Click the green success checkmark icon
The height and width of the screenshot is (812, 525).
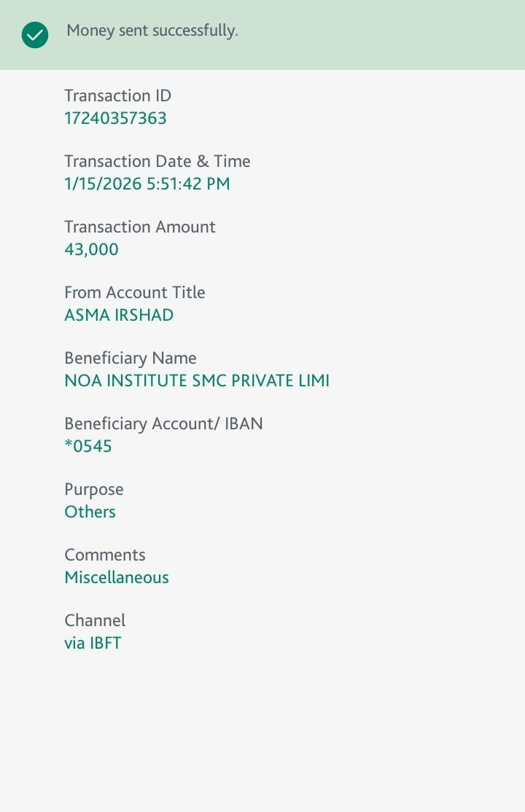pyautogui.click(x=35, y=35)
